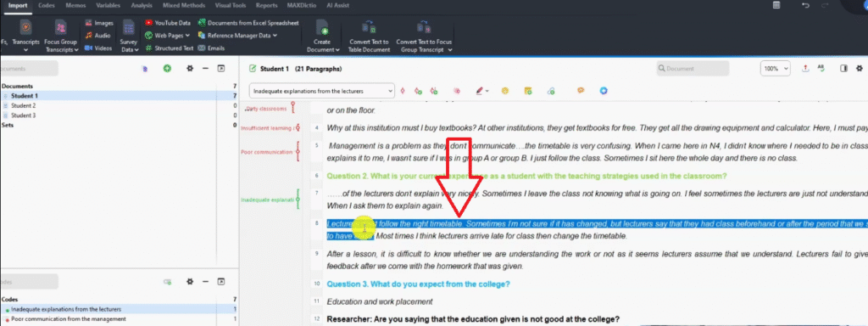The image size is (868, 326).
Task: Click the code highlighted segment icon
Action: 403,90
